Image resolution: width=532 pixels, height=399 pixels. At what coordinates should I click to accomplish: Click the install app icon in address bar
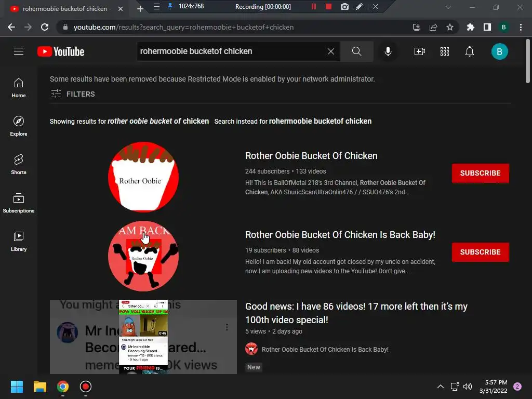coord(416,27)
